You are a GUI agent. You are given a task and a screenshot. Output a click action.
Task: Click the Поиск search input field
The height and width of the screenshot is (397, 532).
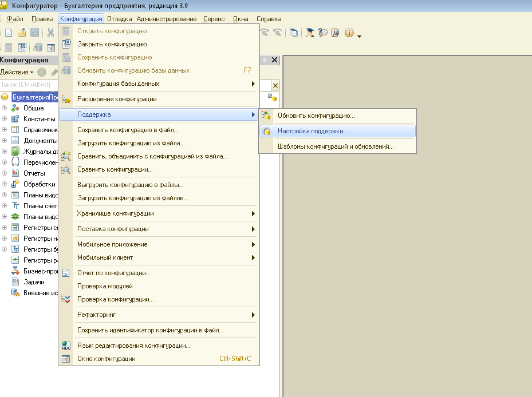click(x=29, y=85)
